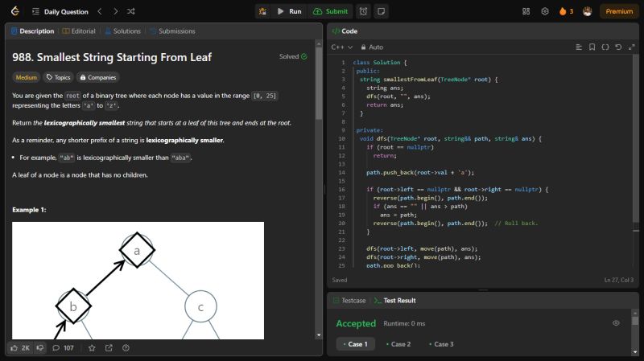Open the layout grid icon
The height and width of the screenshot is (361, 644).
tap(526, 11)
